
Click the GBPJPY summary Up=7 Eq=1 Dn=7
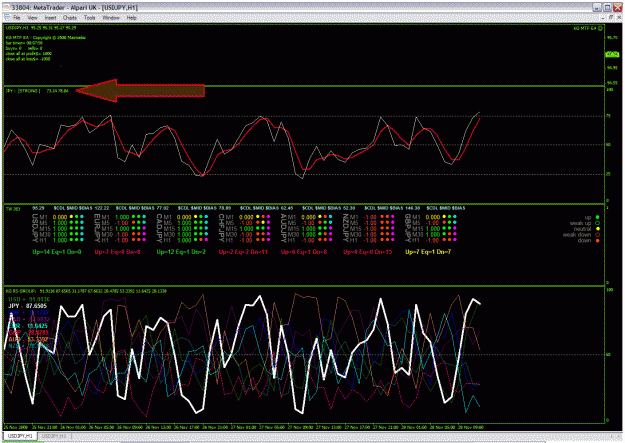[x=428, y=252]
